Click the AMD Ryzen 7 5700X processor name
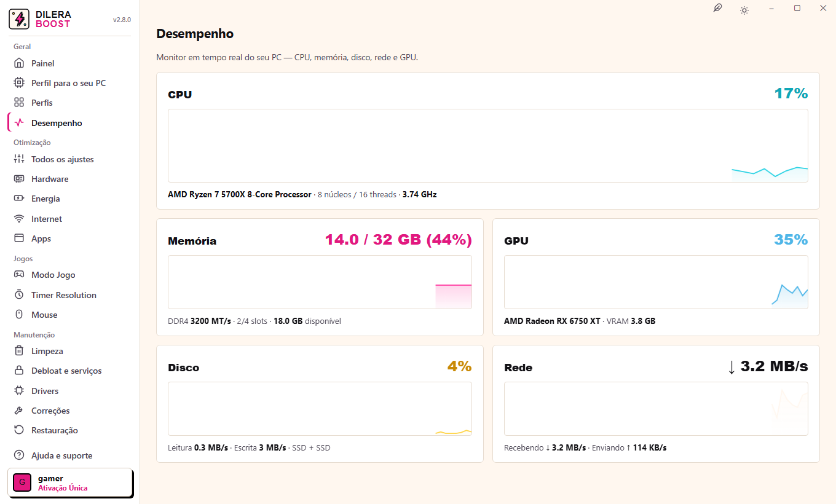The width and height of the screenshot is (836, 504). point(240,194)
